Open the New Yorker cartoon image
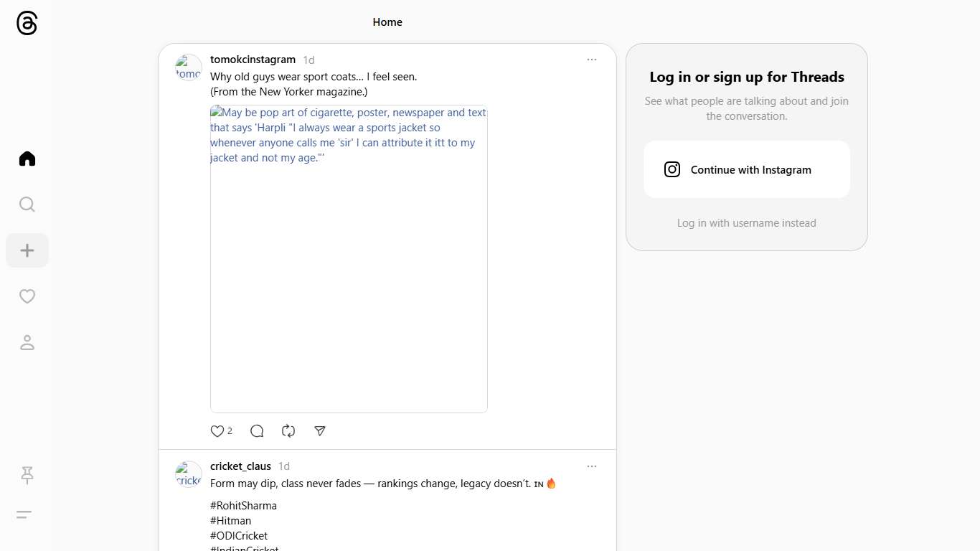This screenshot has height=551, width=980. (x=349, y=259)
